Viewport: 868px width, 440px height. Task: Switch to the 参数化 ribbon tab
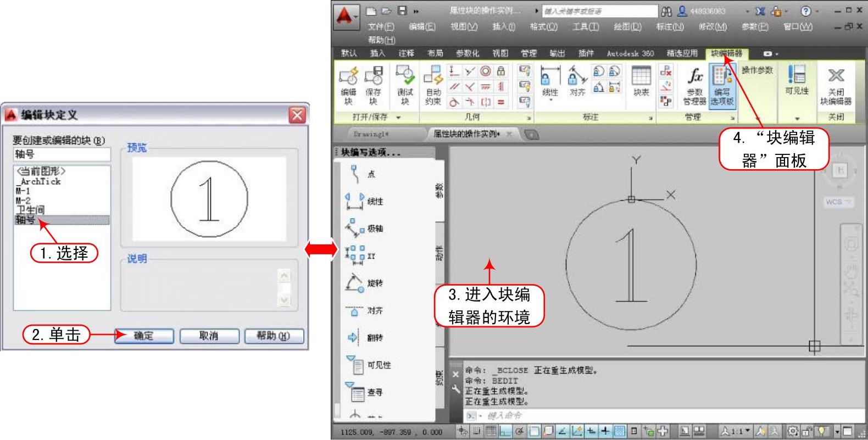pos(468,53)
